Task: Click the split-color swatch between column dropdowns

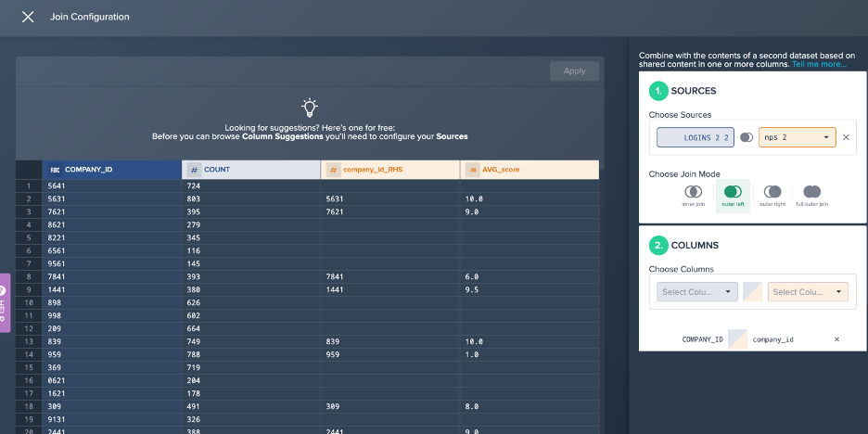Action: (752, 292)
